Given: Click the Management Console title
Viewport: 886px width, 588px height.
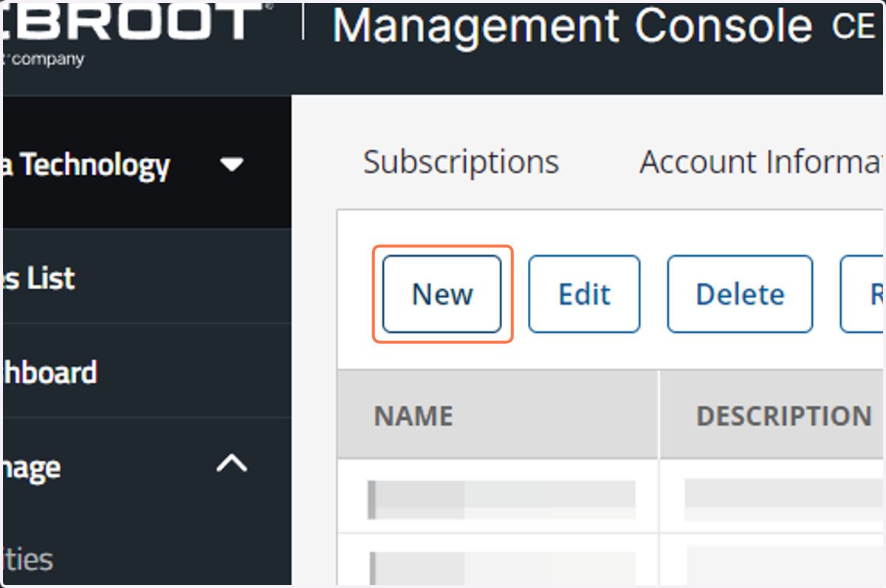Looking at the screenshot, I should [x=572, y=27].
